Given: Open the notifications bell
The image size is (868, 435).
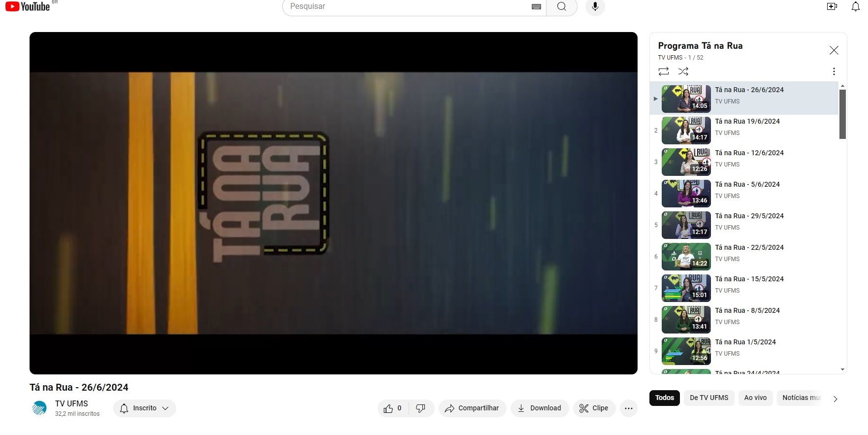Looking at the screenshot, I should [855, 6].
